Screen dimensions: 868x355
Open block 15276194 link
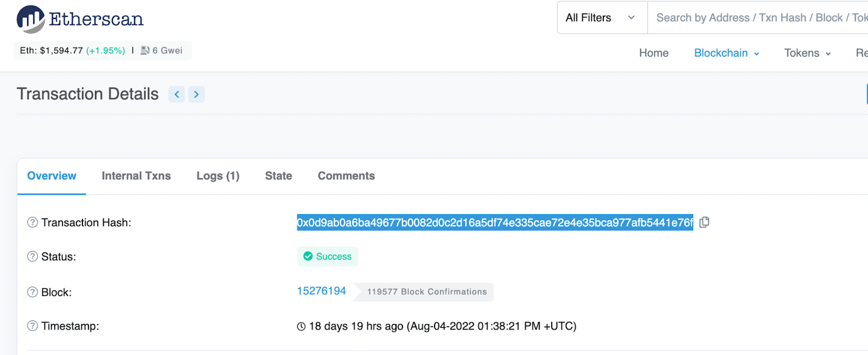[x=321, y=291]
